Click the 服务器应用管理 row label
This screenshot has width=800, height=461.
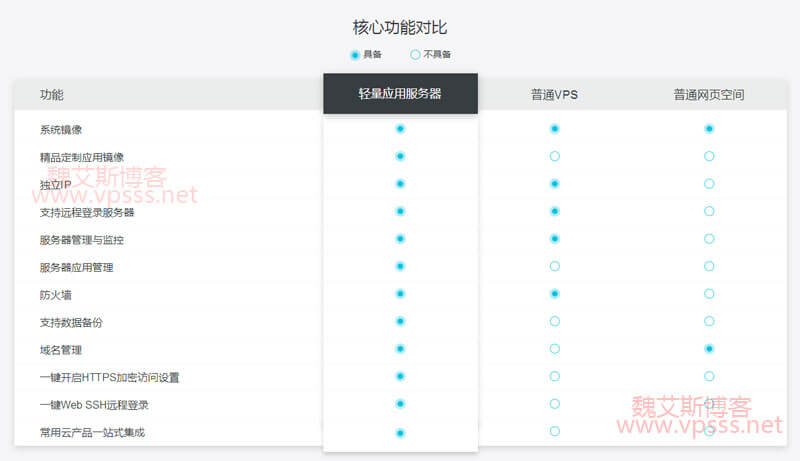click(x=76, y=267)
